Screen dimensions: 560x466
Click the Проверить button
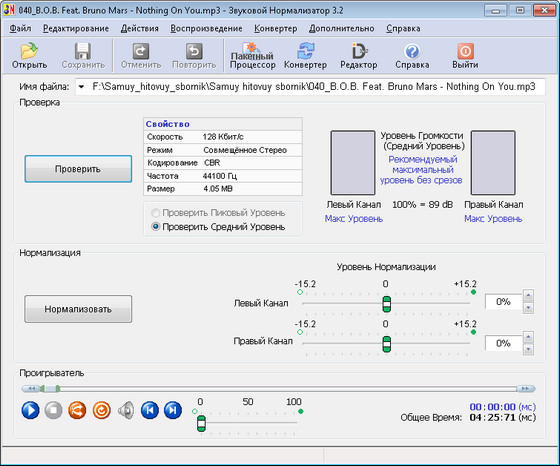(x=78, y=169)
